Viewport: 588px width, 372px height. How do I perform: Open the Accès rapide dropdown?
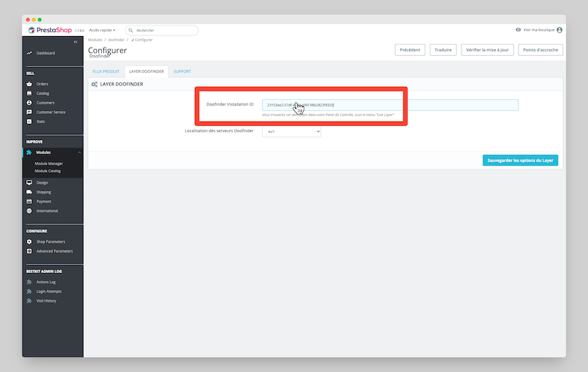(x=102, y=30)
